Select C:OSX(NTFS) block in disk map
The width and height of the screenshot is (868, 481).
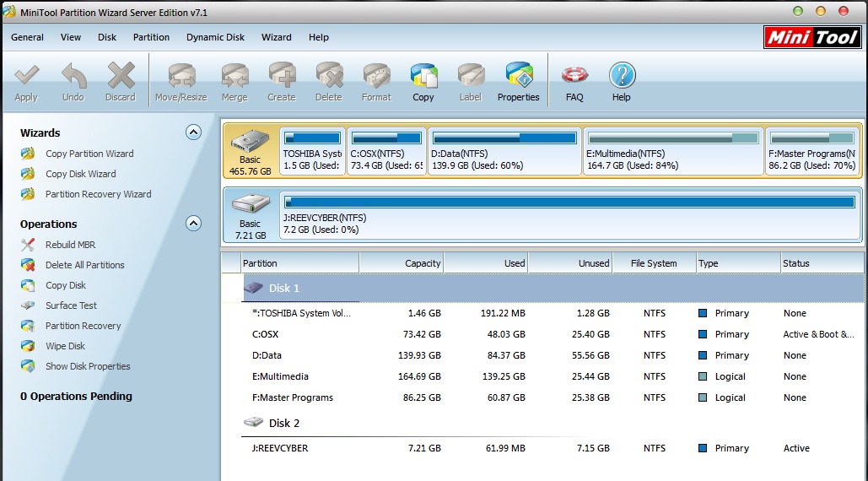coord(386,151)
